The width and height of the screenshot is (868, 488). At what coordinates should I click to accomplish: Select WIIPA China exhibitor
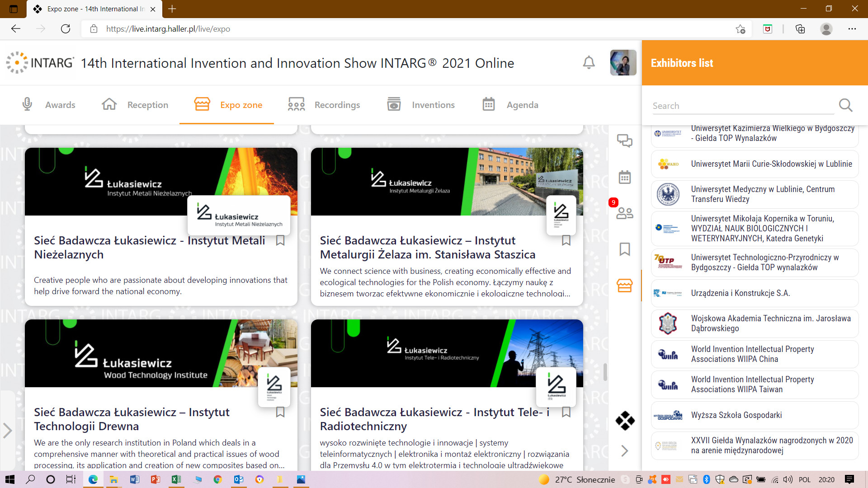tap(755, 354)
